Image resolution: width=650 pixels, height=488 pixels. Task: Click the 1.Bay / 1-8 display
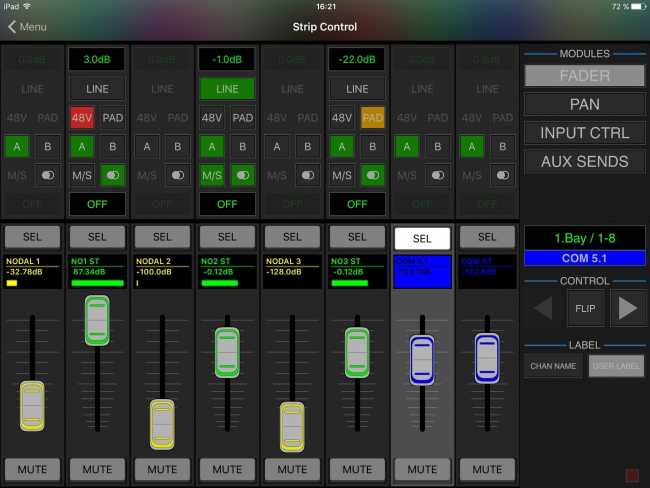(585, 238)
